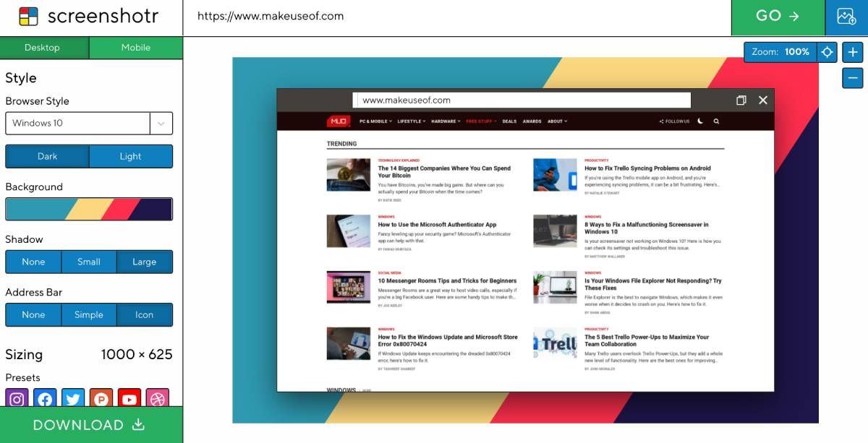Select the Instagram sizing preset
The height and width of the screenshot is (443, 868).
(16, 398)
